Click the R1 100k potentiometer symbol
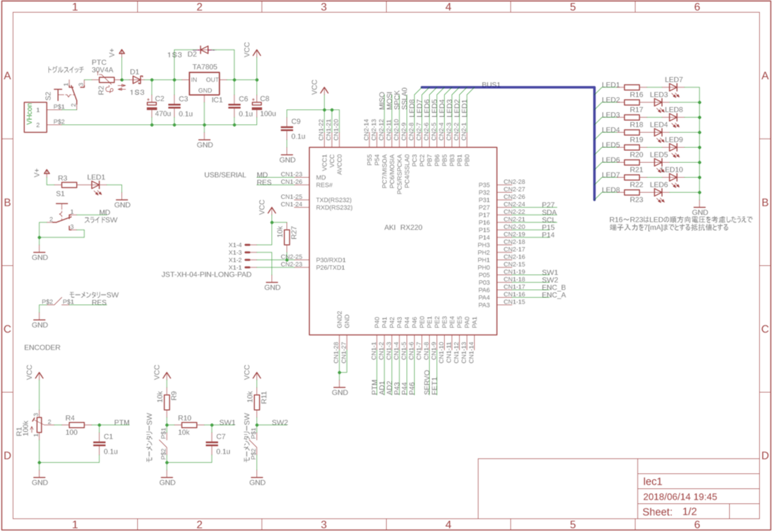Screen dimensions: 772x532 pos(39,425)
